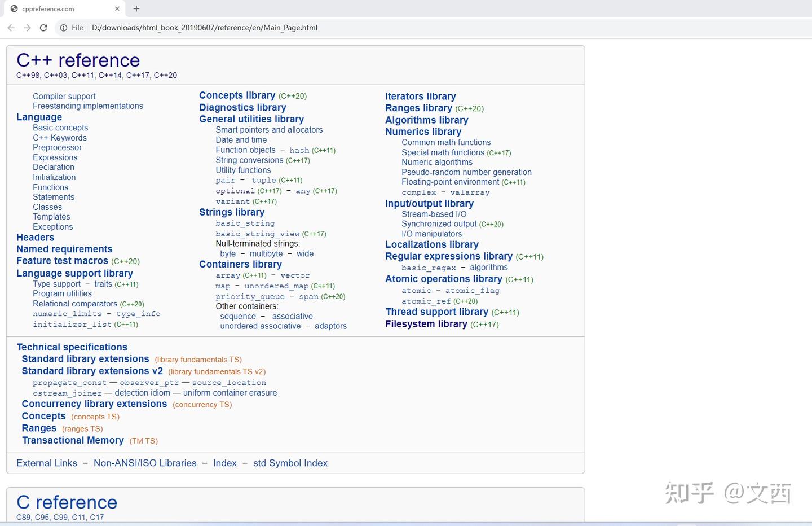Open the basic_string_view link

tap(258, 234)
